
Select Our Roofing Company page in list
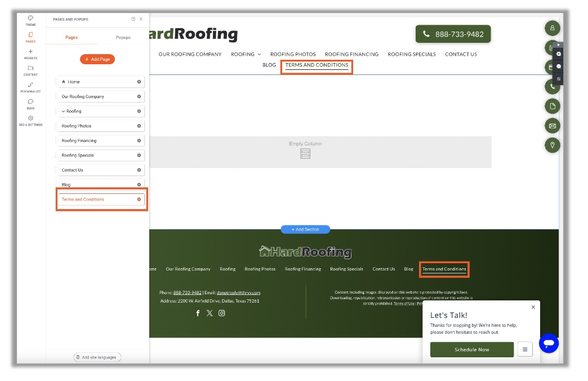pos(101,96)
